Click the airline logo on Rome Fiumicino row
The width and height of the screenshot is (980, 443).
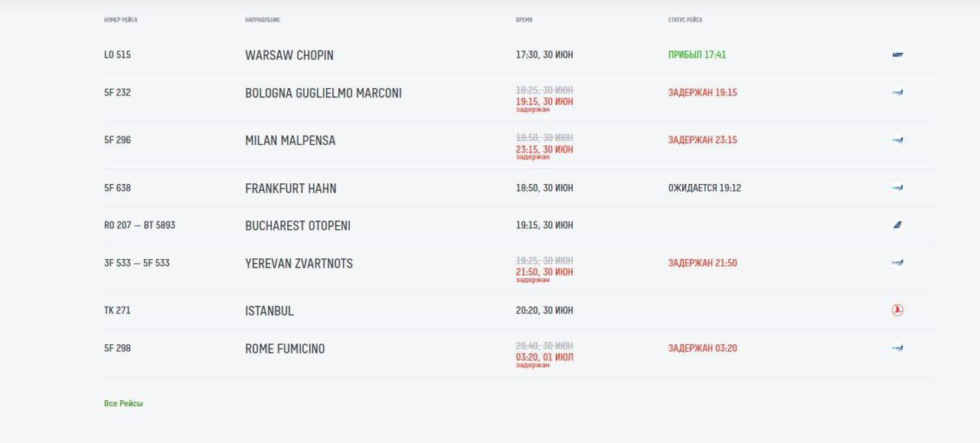(x=897, y=348)
